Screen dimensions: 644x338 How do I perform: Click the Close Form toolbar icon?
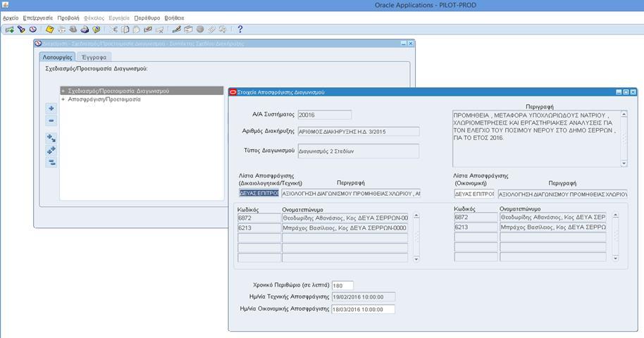[96, 30]
